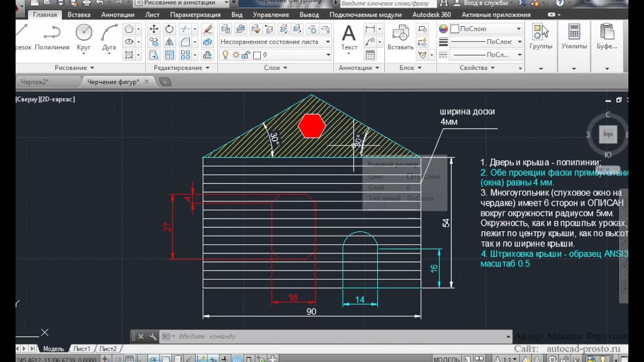Activate the Scale tool
Image resolution: width=644 pixels, height=362 pixels.
coord(170,55)
